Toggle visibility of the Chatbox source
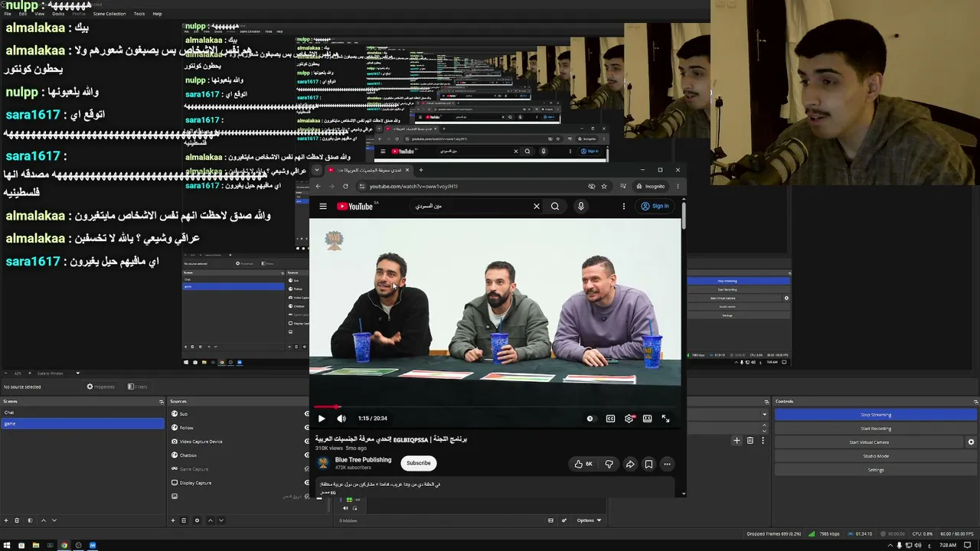The height and width of the screenshot is (551, 980). 307,455
